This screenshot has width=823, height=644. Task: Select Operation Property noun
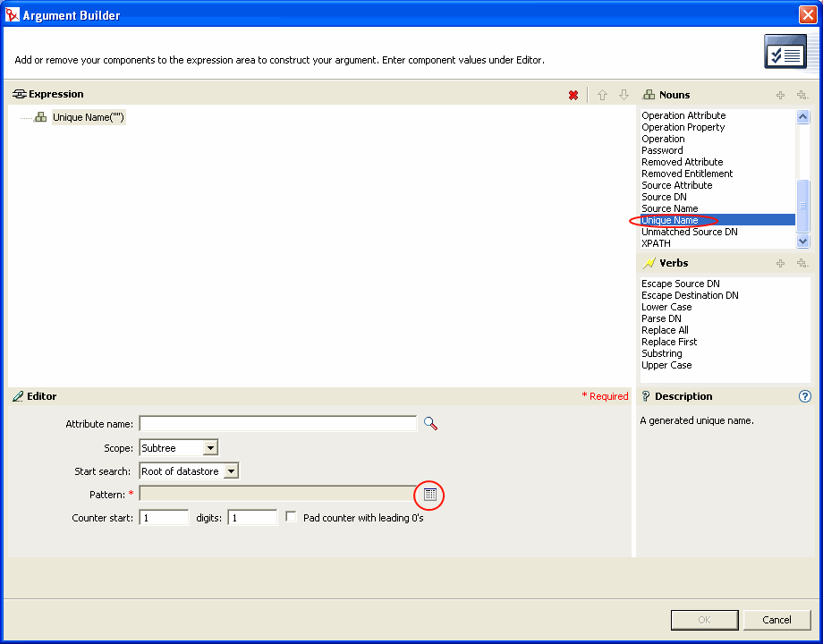coord(683,127)
